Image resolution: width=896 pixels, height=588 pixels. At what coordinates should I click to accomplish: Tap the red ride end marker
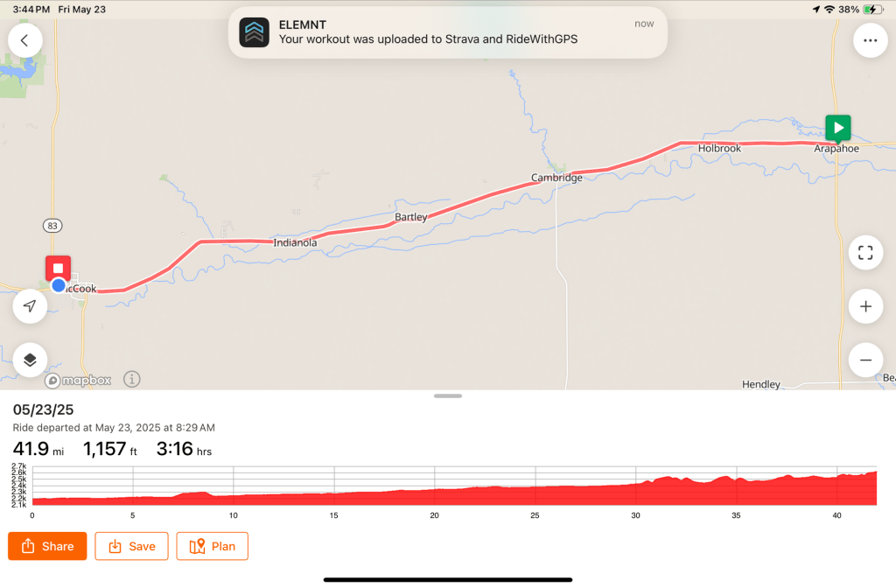[x=58, y=268]
